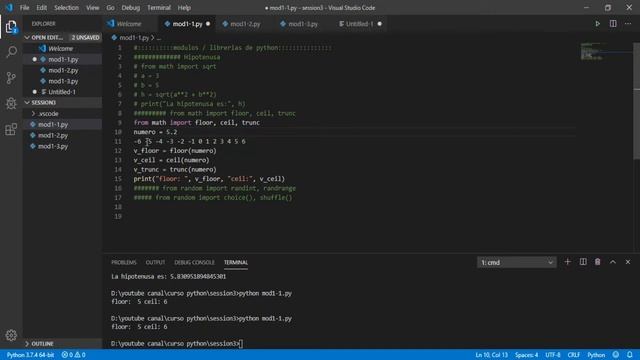Image resolution: width=640 pixels, height=360 pixels.
Task: Click unsaved dot on Untitled-1 tab
Action: [380, 24]
